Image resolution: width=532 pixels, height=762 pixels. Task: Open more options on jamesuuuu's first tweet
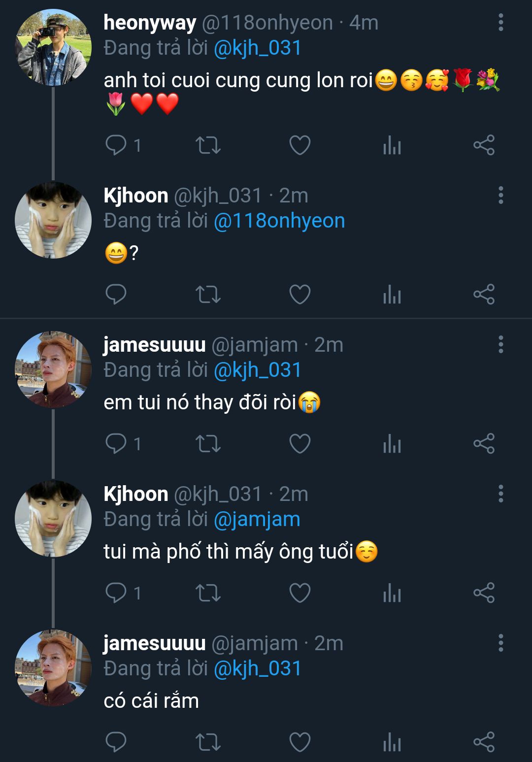500,345
